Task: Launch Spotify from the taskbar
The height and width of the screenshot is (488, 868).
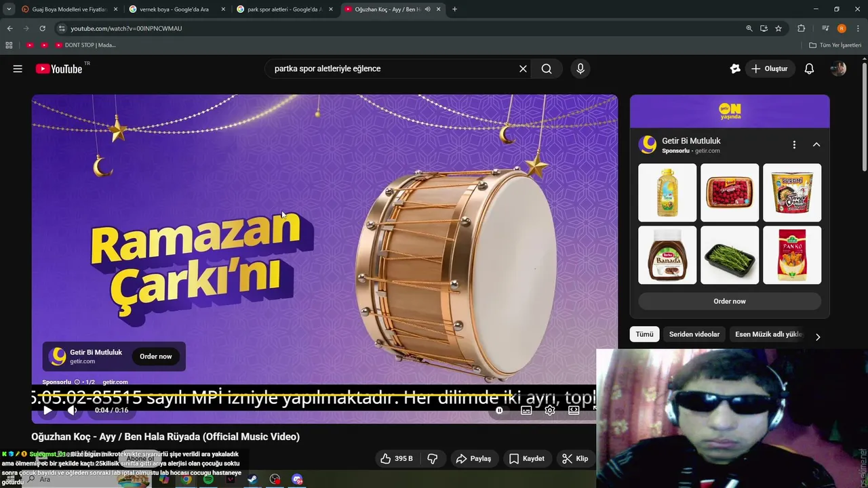Action: pos(208,479)
